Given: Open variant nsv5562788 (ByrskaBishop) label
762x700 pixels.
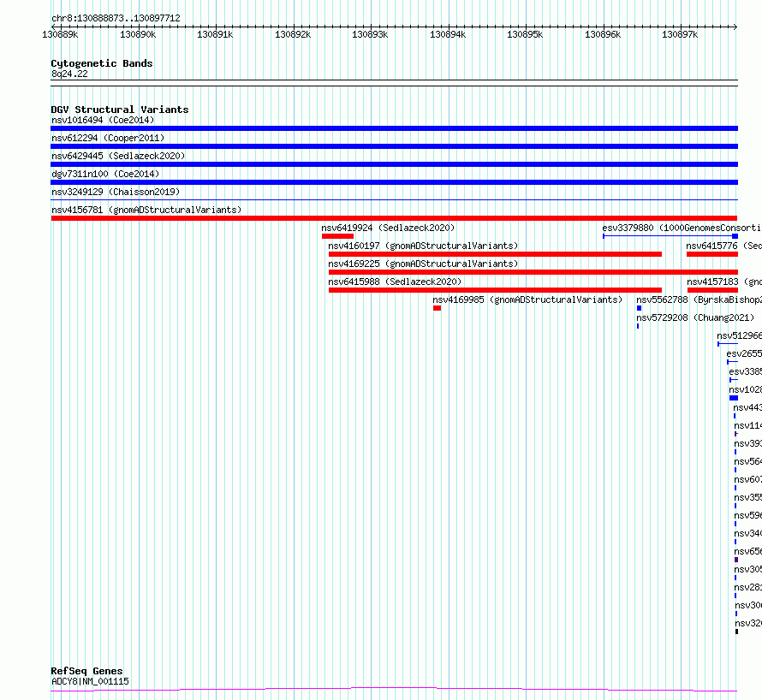Looking at the screenshot, I should point(699,300).
